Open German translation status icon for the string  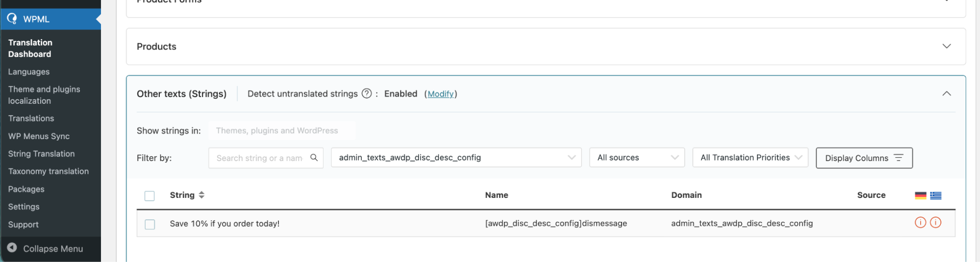pos(920,223)
